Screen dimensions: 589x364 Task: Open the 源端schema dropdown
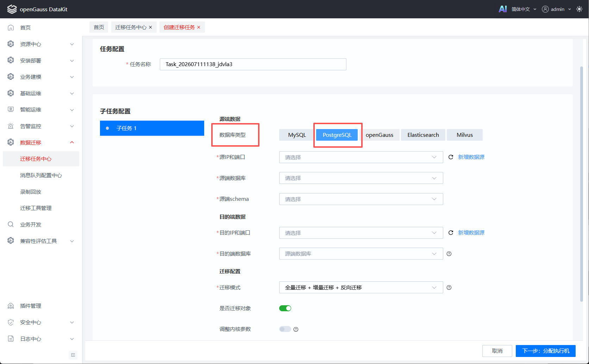(x=361, y=199)
